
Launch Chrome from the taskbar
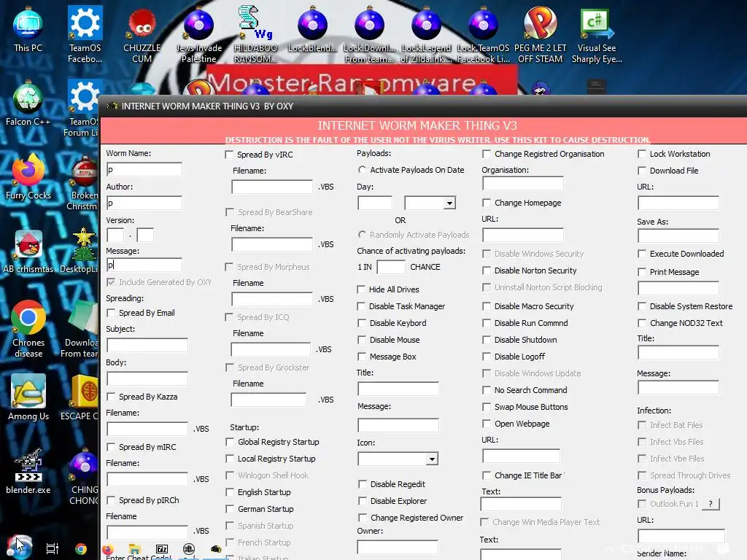81,548
